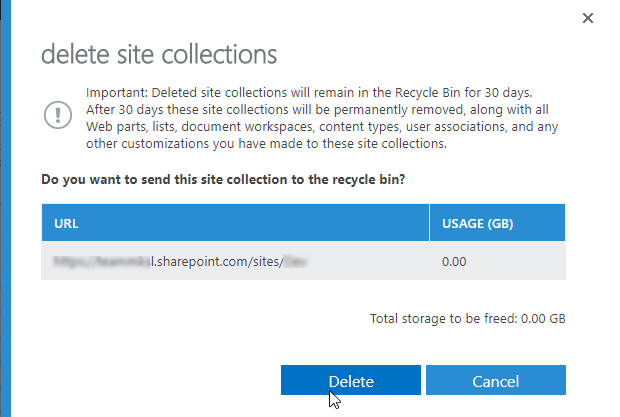Viewport: 620px width, 417px height.
Task: Click "Recycle Bin for 30 days" in warning
Action: coord(479,89)
